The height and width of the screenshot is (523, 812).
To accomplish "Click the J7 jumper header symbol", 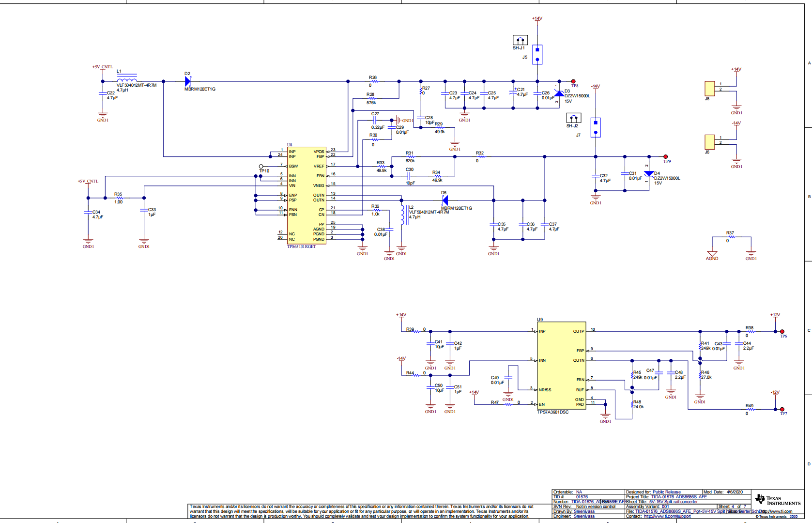I will [596, 127].
